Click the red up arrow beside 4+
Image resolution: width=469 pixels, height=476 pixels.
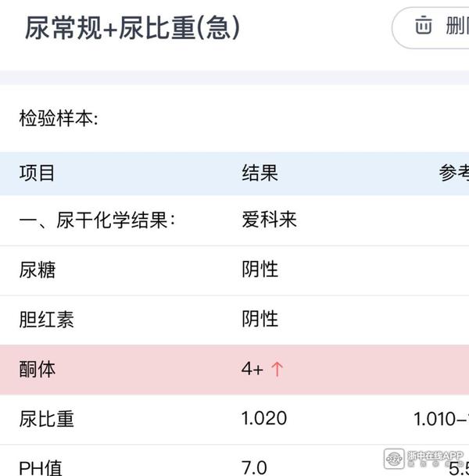[x=277, y=369]
